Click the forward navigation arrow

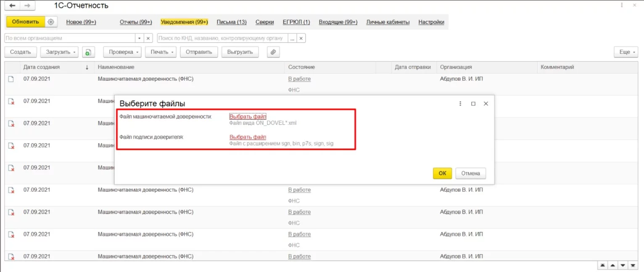point(27,6)
